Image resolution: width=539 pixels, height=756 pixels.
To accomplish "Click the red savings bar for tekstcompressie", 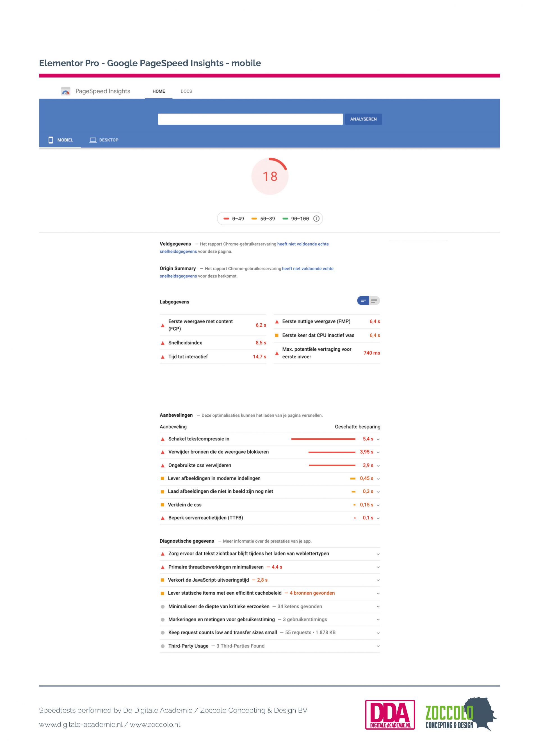I will click(323, 439).
